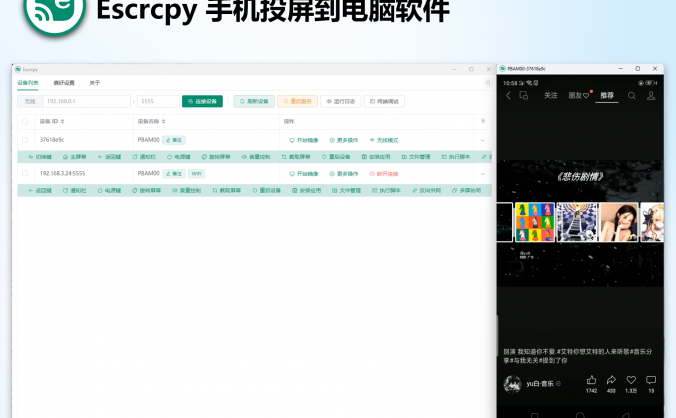Open 文件管理 for device 37618e9c
The width and height of the screenshot is (676, 418).
pos(416,157)
